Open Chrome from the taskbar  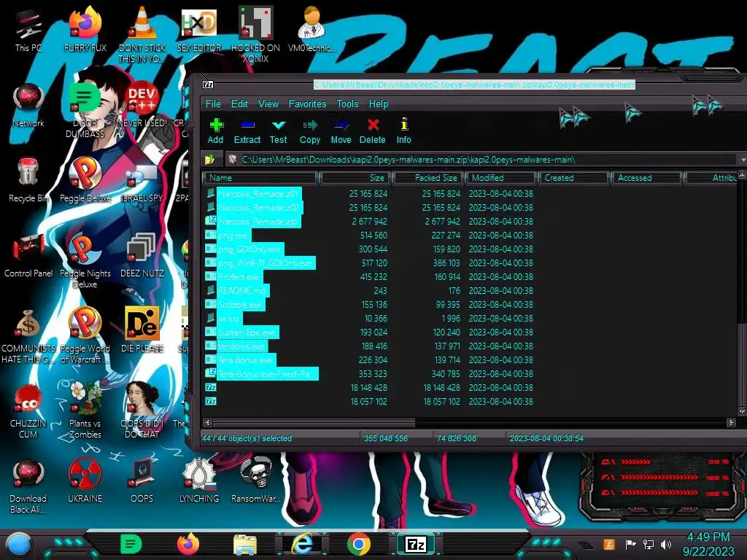pos(359,544)
